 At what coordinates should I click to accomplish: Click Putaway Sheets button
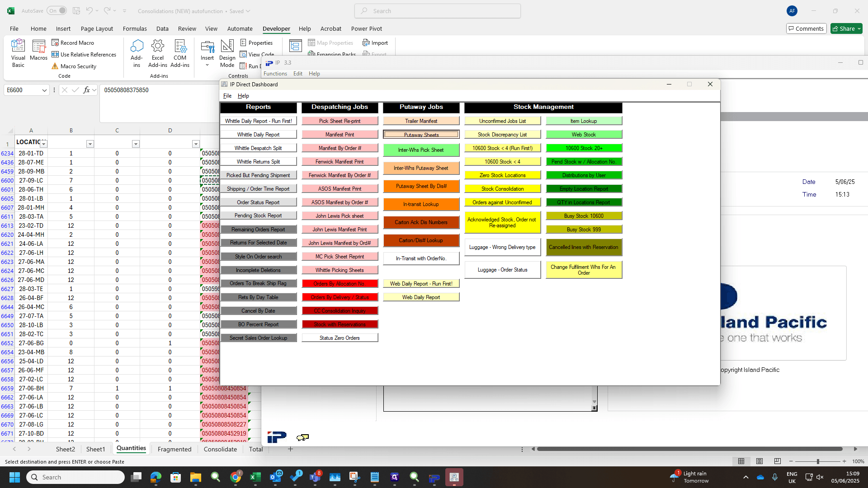tap(421, 135)
